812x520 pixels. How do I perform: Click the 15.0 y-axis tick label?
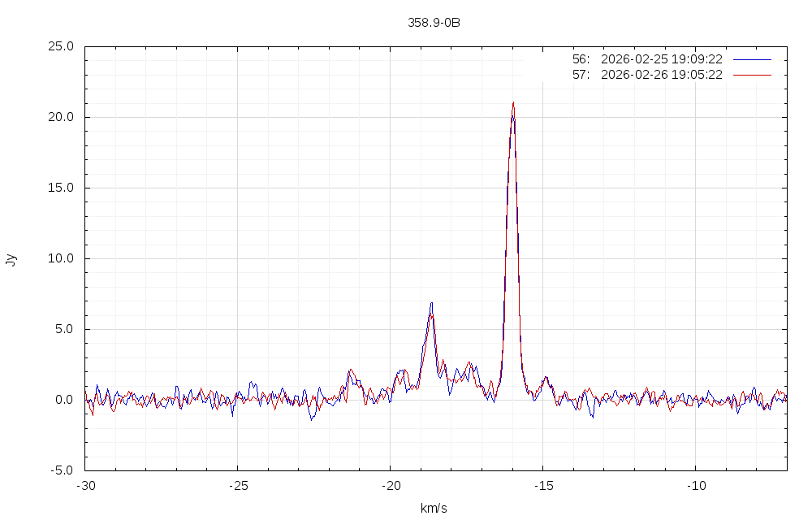pyautogui.click(x=61, y=188)
